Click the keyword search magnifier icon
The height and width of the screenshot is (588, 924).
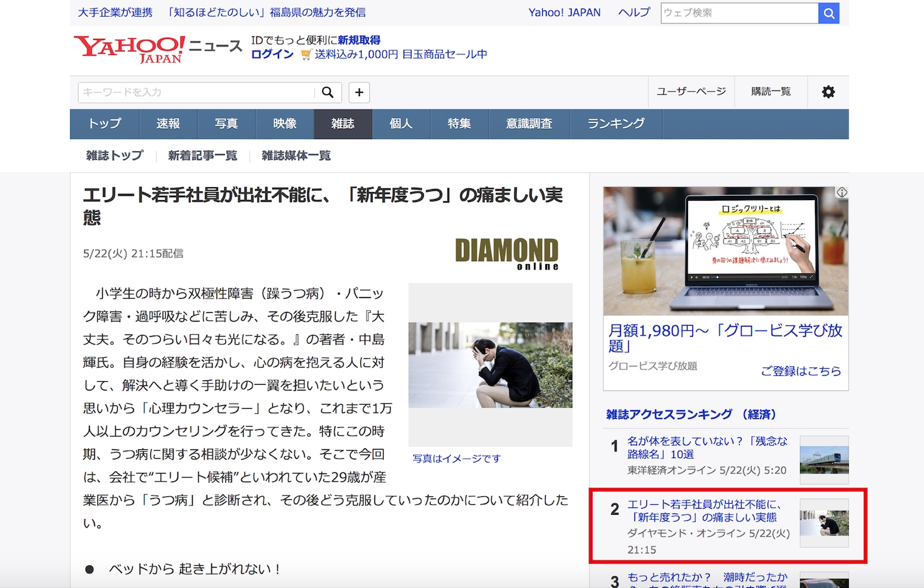tap(328, 92)
